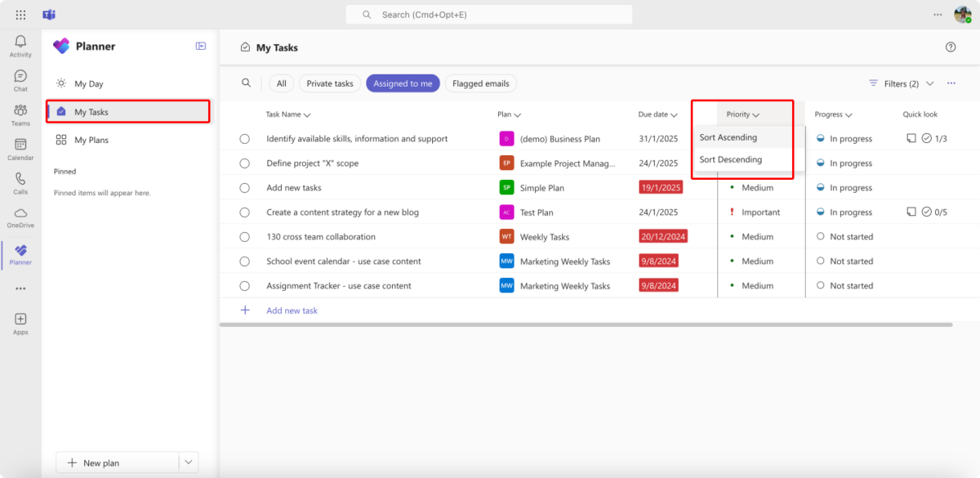
Task: Switch to the Flagged emails tab
Action: point(480,83)
